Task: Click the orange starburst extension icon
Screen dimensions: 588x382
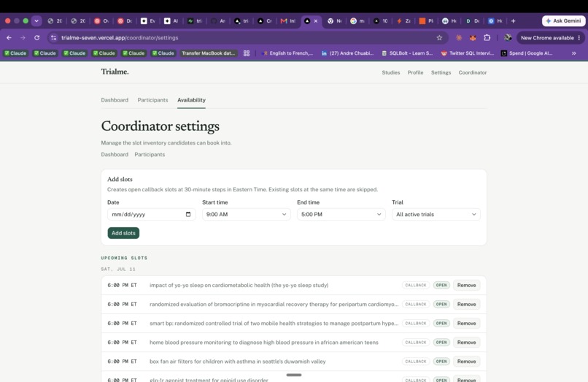Action: point(459,37)
